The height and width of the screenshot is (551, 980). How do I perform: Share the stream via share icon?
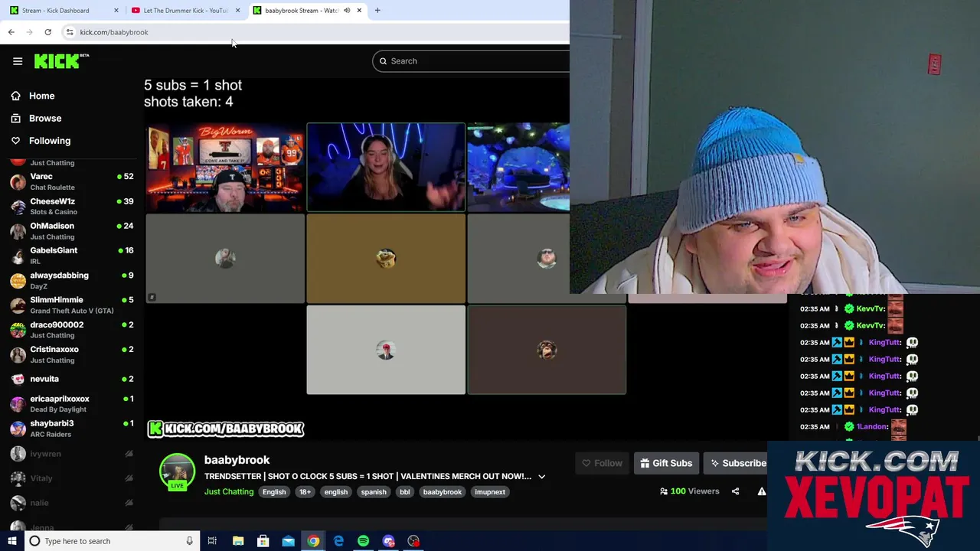(735, 491)
